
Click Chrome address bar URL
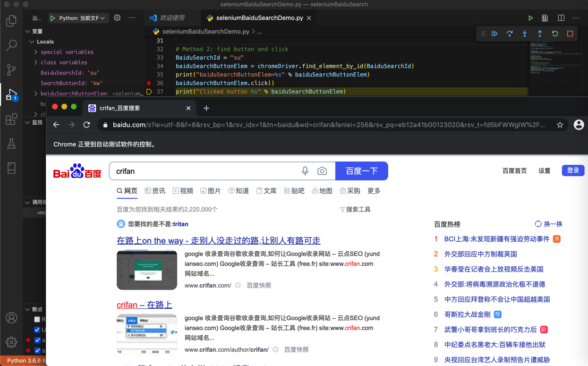tap(329, 125)
